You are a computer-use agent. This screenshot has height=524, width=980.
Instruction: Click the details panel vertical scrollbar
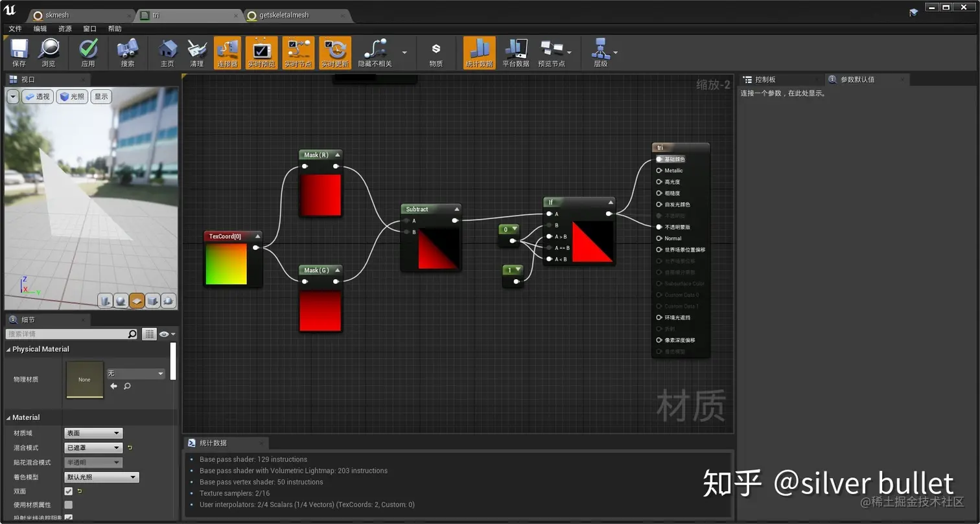pyautogui.click(x=174, y=361)
